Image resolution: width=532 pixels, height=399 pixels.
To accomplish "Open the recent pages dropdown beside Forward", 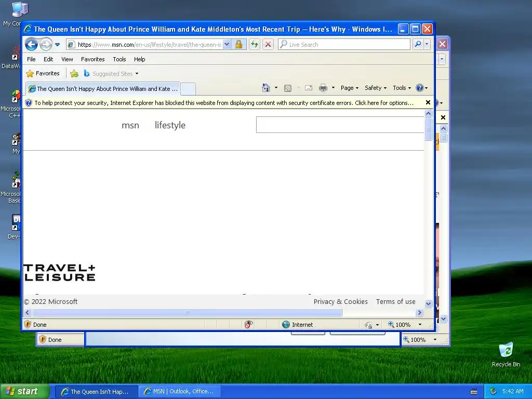I will point(57,45).
